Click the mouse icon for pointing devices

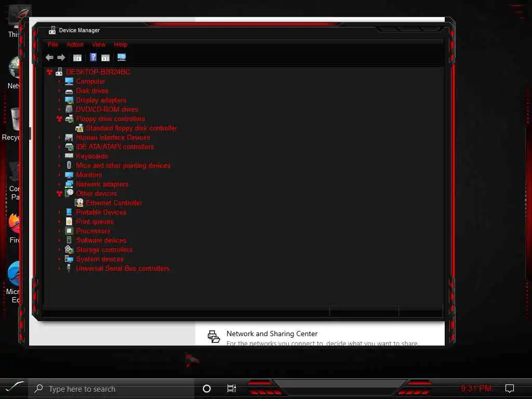click(69, 165)
